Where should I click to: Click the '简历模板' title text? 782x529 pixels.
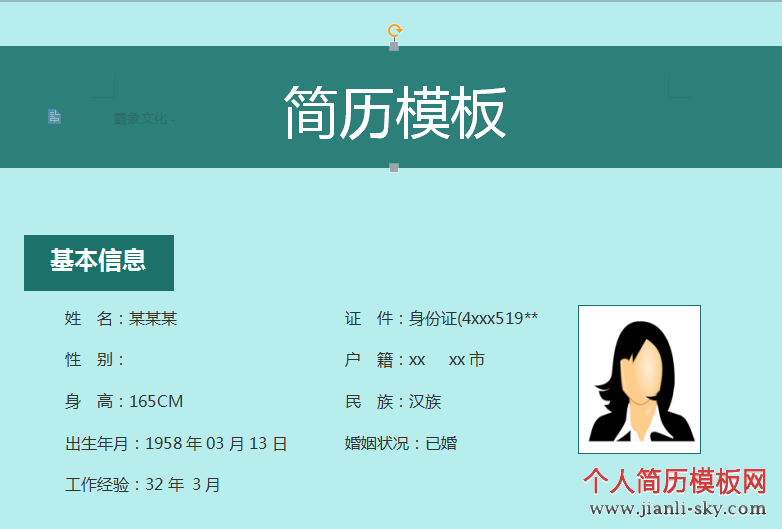(x=395, y=112)
